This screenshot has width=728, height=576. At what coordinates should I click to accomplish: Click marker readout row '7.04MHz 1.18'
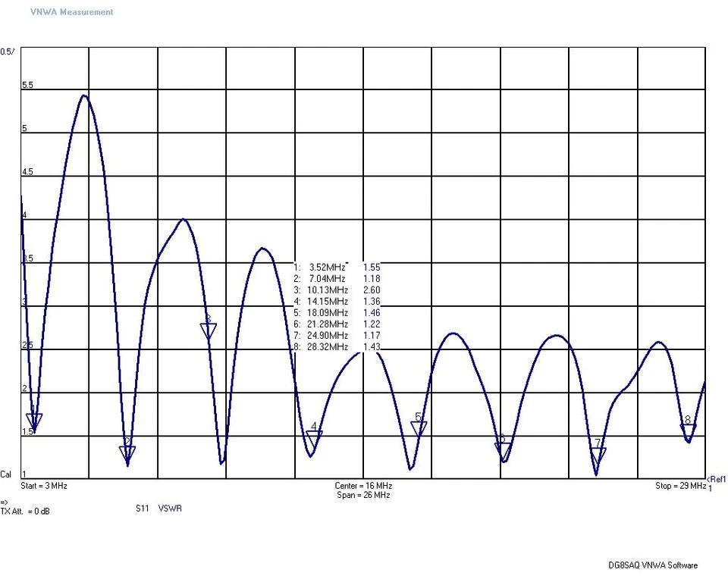coord(337,279)
